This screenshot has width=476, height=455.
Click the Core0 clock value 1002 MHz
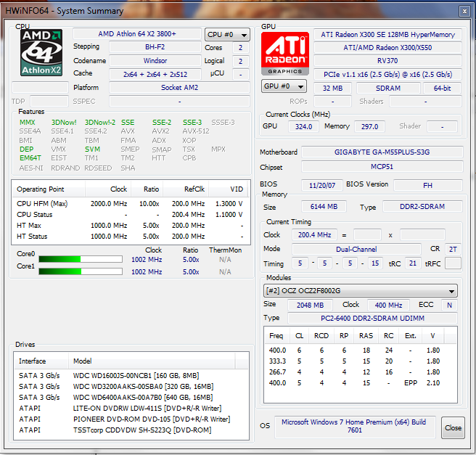(147, 260)
